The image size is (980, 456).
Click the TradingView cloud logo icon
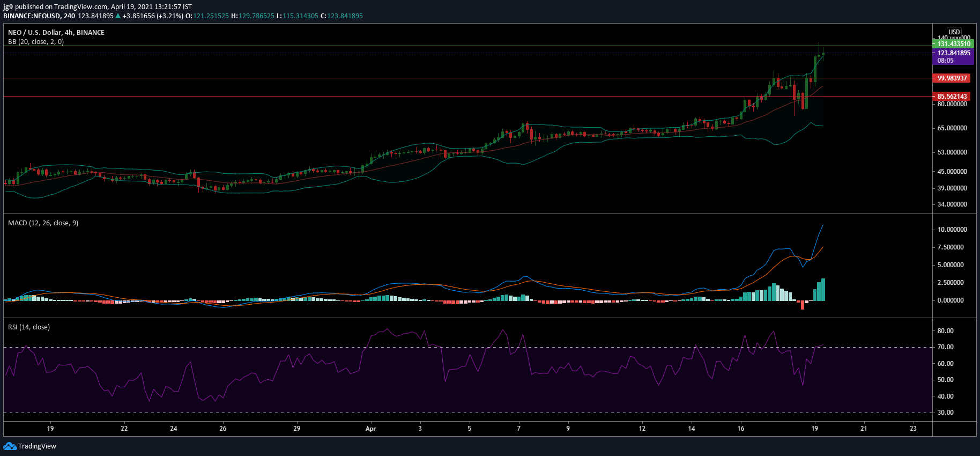(x=10, y=446)
